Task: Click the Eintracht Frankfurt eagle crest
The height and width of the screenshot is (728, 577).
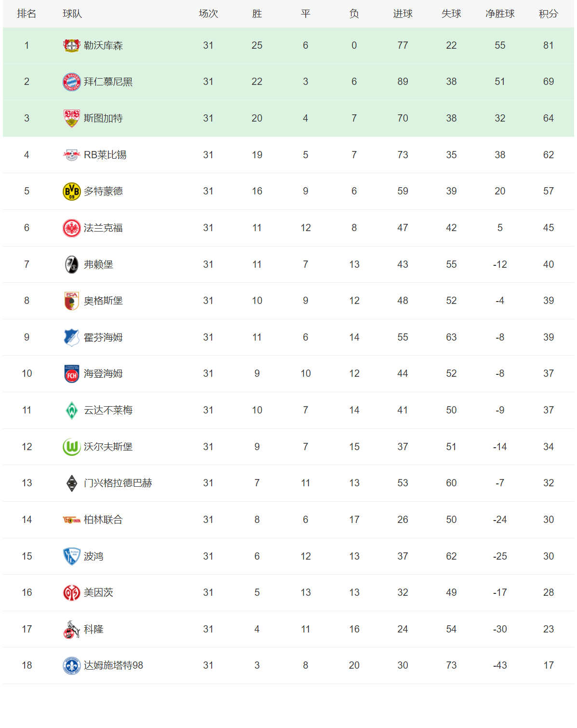Action: pos(71,228)
